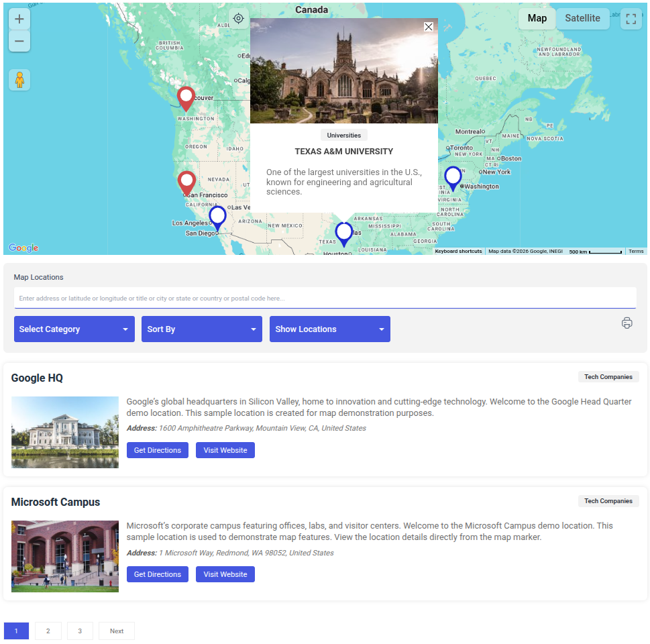
Task: Click Tech Companies tag on Google HQ
Action: pos(608,377)
